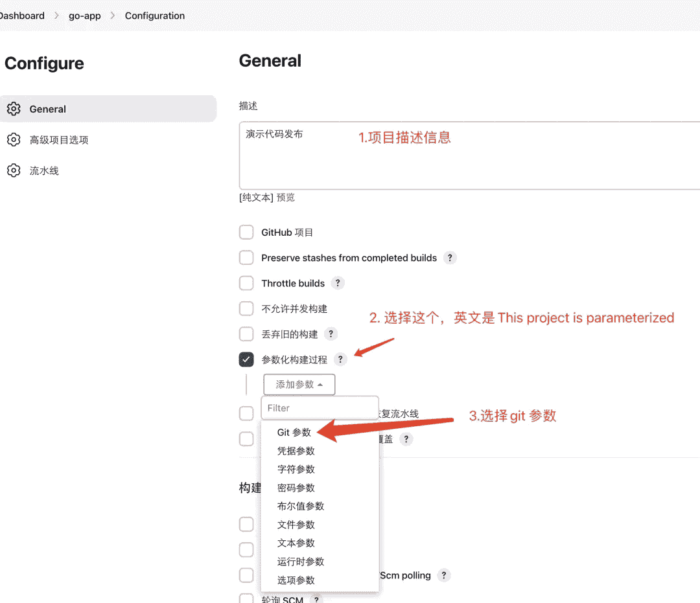The image size is (700, 603).
Task: Click the gear icon beside General
Action: [14, 109]
